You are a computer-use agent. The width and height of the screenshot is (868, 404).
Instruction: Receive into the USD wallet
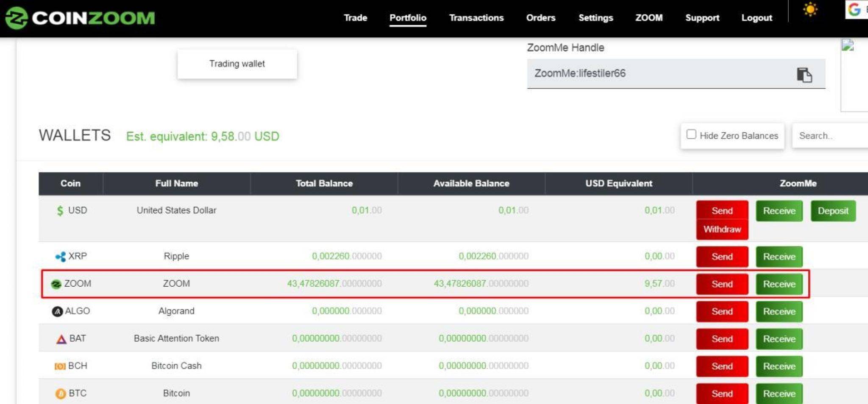779,211
